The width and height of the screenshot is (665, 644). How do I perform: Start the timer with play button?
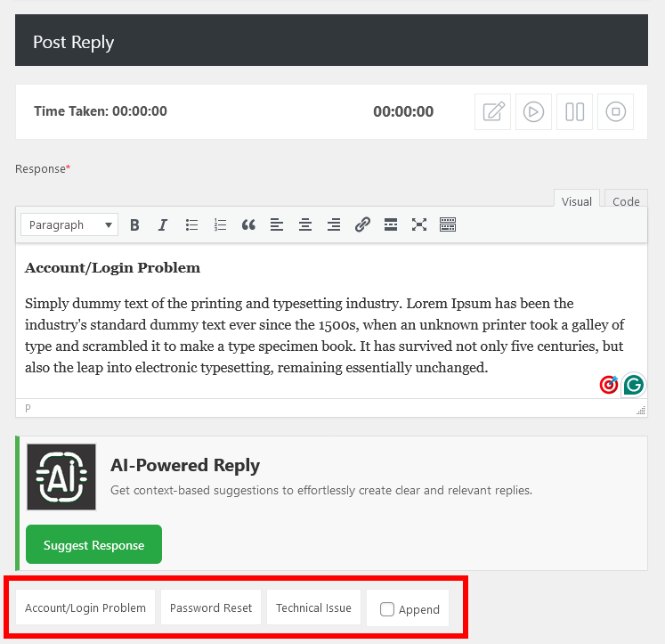click(x=533, y=112)
